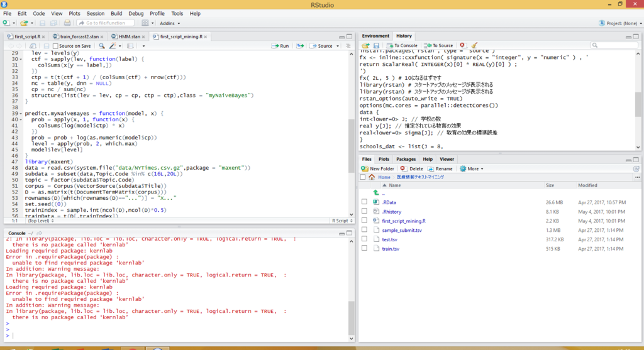Check the test.tsv file checkbox
The height and width of the screenshot is (350, 644).
point(364,239)
